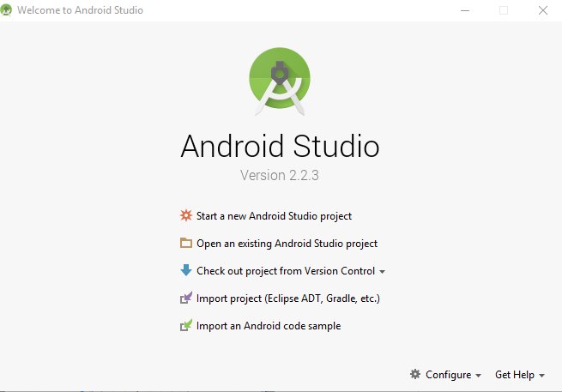The height and width of the screenshot is (392, 562).
Task: Minimize the Welcome to Android Studio window
Action: coord(465,10)
